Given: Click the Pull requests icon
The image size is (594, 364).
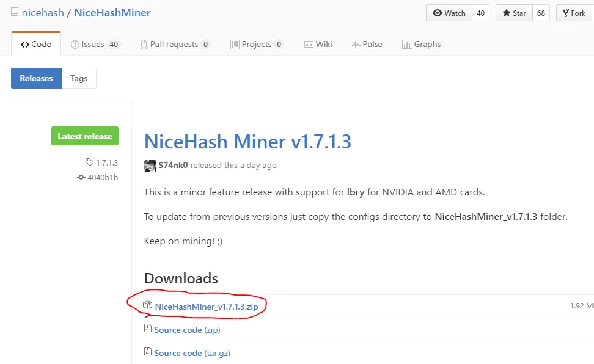Looking at the screenshot, I should (x=144, y=45).
